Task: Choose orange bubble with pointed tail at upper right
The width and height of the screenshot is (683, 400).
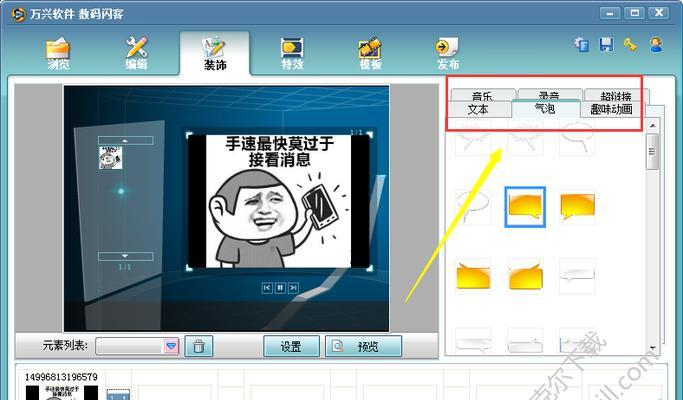Action: 525,276
